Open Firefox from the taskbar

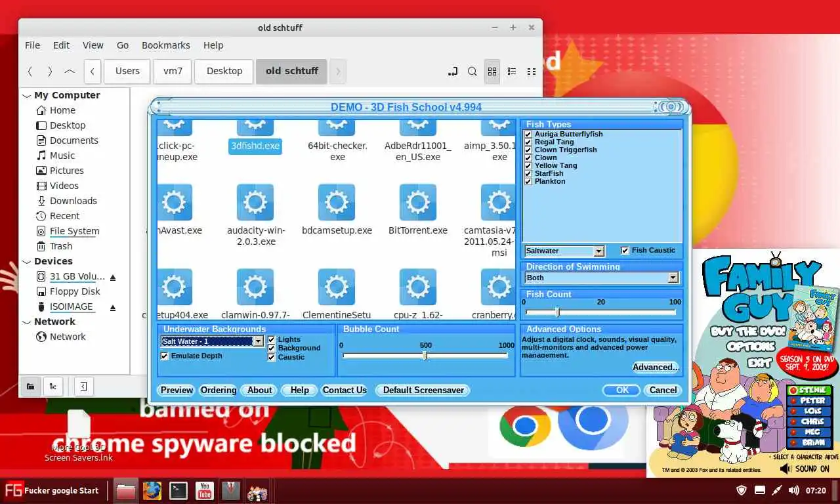coord(152,491)
